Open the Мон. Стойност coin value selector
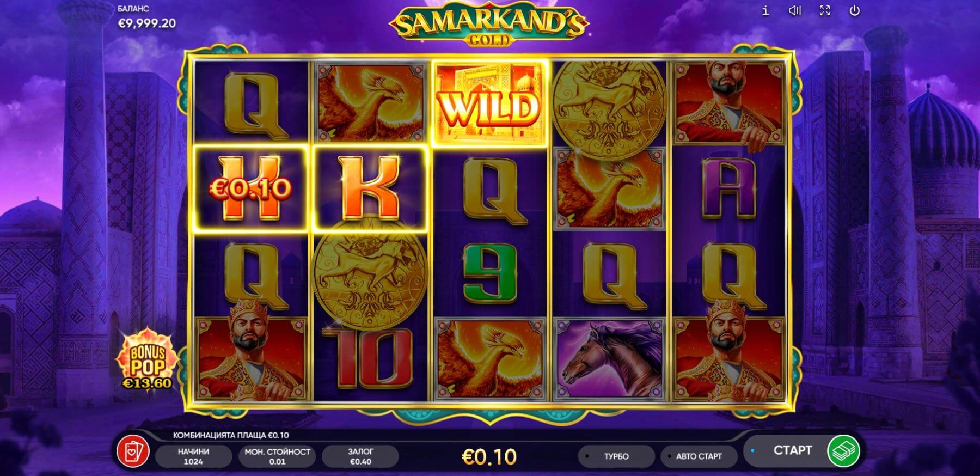 tap(277, 456)
